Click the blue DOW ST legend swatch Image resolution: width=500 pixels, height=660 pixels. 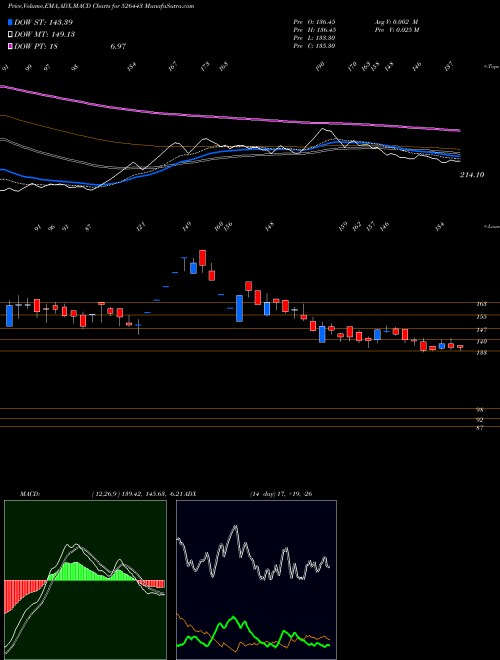click(11, 22)
